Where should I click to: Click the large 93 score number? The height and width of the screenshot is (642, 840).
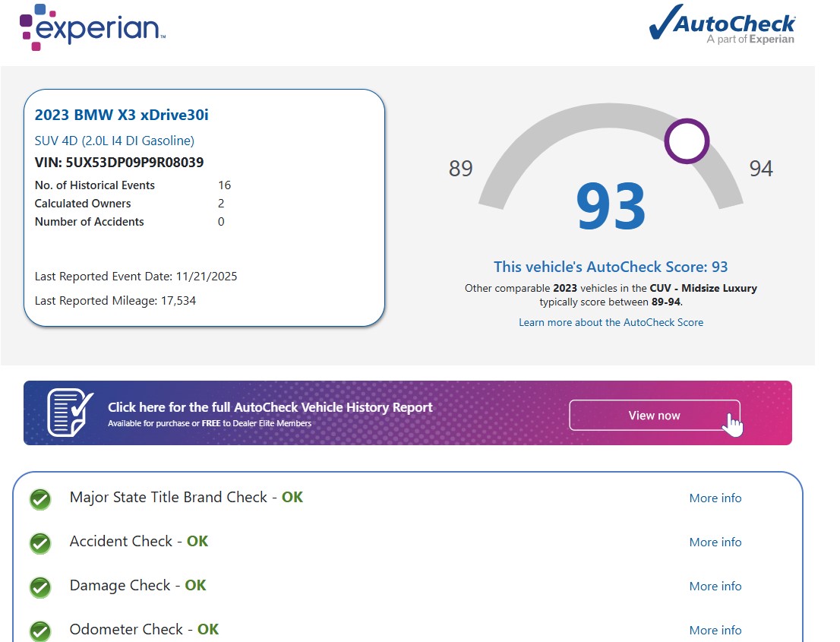pos(611,207)
